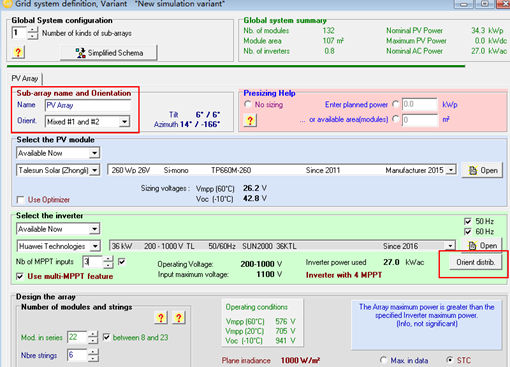The height and width of the screenshot is (367, 510).
Task: Uncheck the 50 Hz checkbox
Action: [468, 221]
